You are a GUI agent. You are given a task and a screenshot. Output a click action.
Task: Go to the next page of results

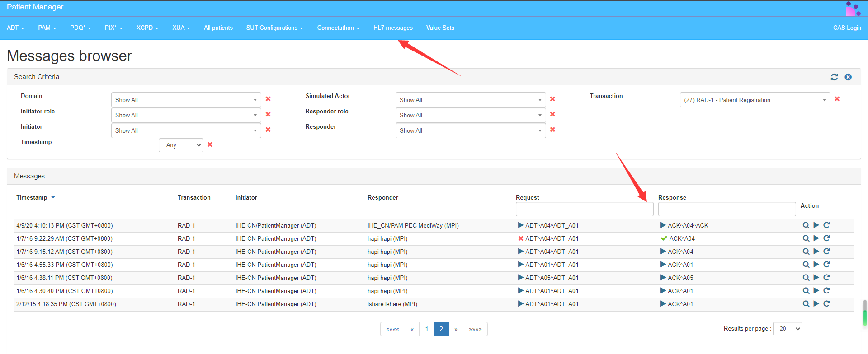[x=456, y=329]
